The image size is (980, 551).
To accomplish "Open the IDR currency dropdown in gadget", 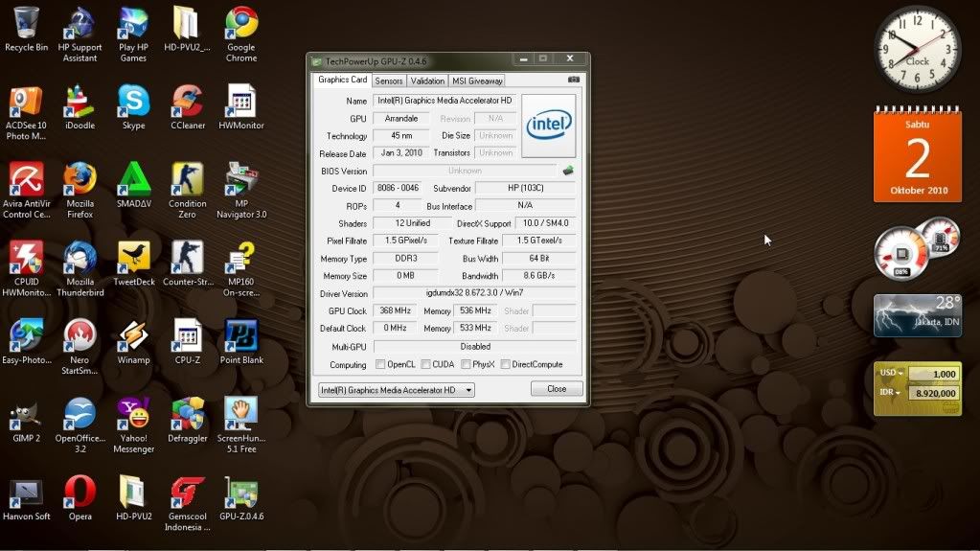I will click(x=890, y=392).
